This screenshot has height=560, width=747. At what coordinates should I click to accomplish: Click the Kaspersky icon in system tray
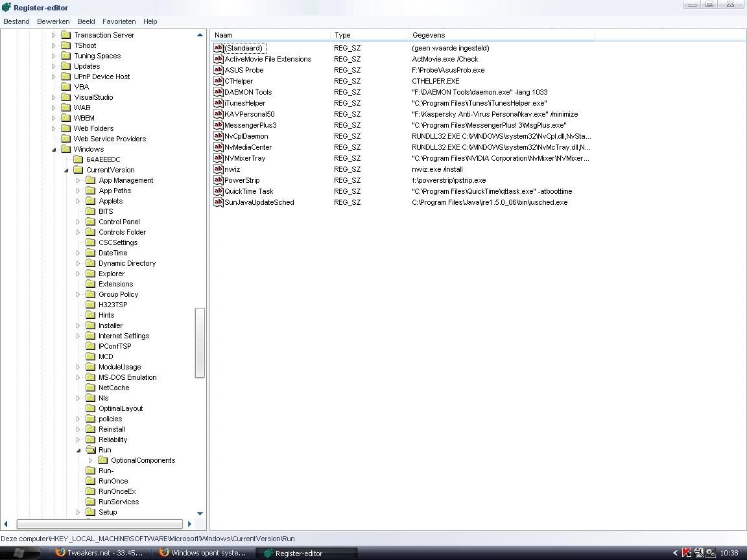[x=687, y=553]
